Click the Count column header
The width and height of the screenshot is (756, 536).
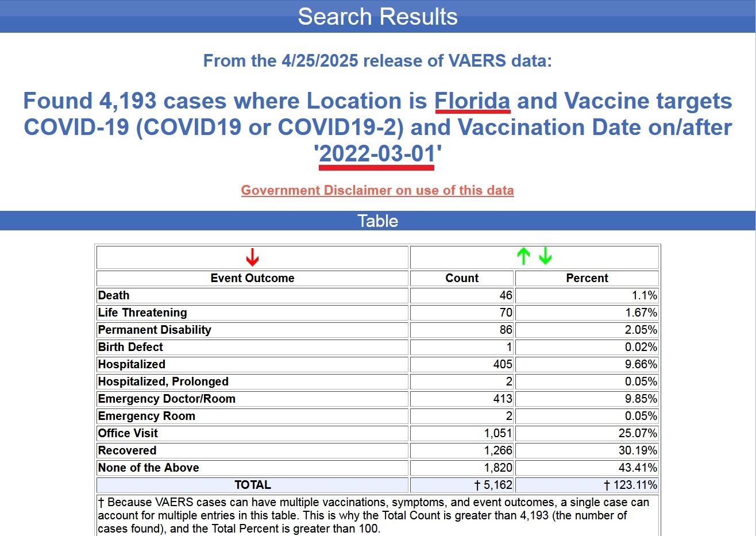tap(461, 278)
